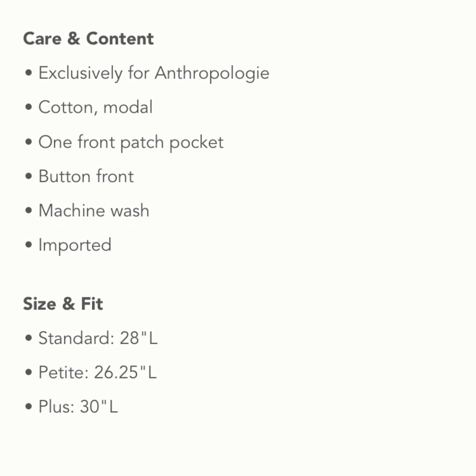Click the bullet dot before Plus length

point(29,407)
